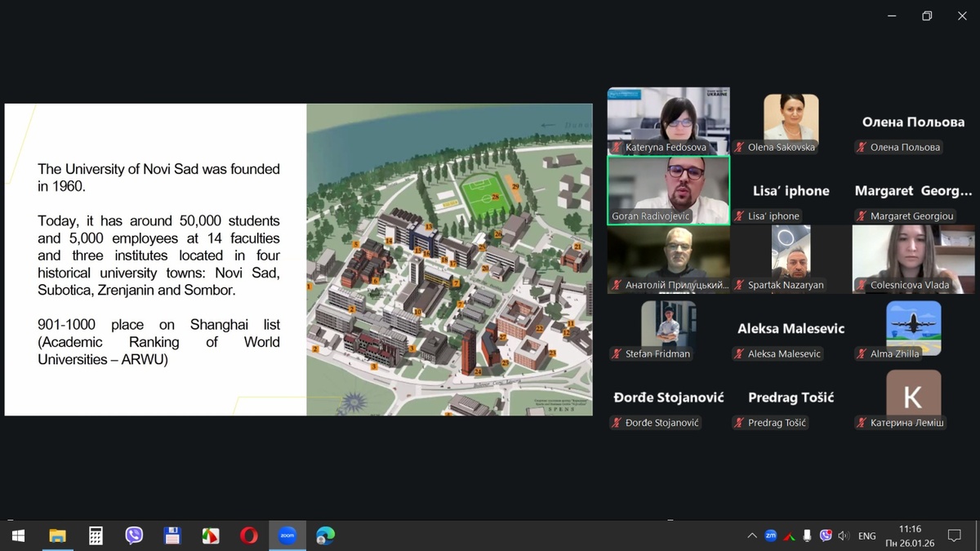Click the Zoom tray icon
The width and height of the screenshot is (980, 551).
coord(770,535)
